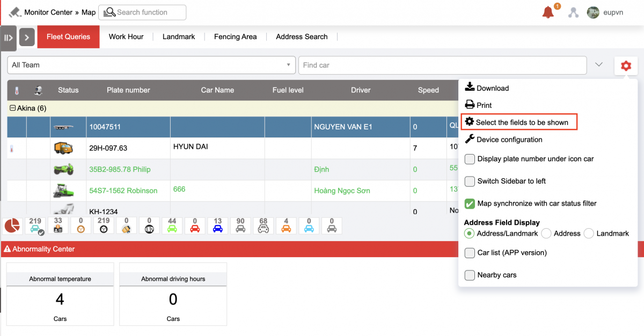Enable Display plate number under icon car
Viewport: 644px width, 336px height.
pyautogui.click(x=470, y=159)
